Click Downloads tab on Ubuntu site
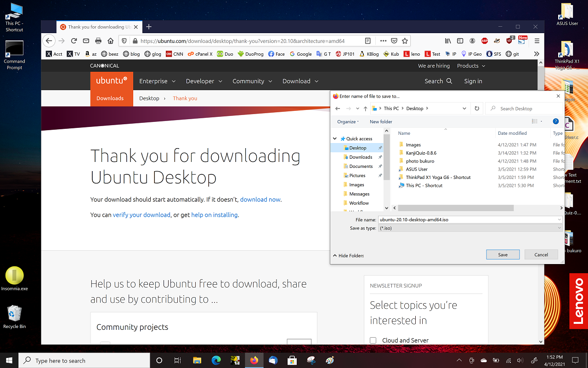Screen dimensions: 588x368 110,98
